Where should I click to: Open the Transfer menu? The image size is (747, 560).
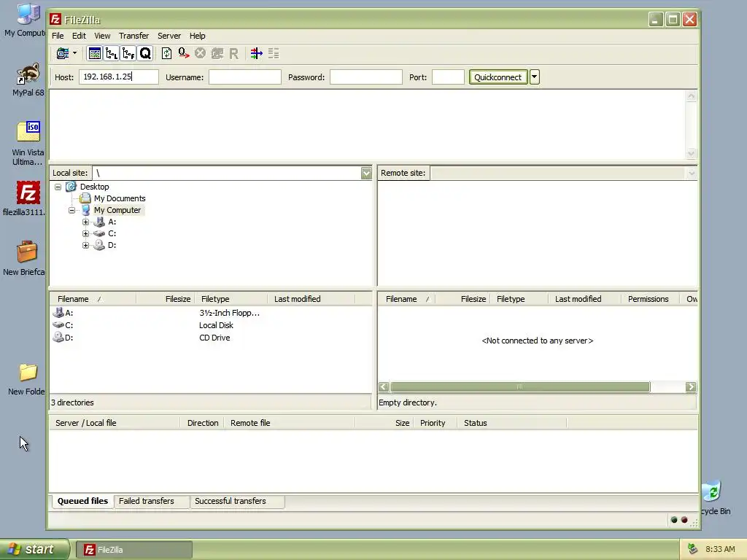pos(134,36)
